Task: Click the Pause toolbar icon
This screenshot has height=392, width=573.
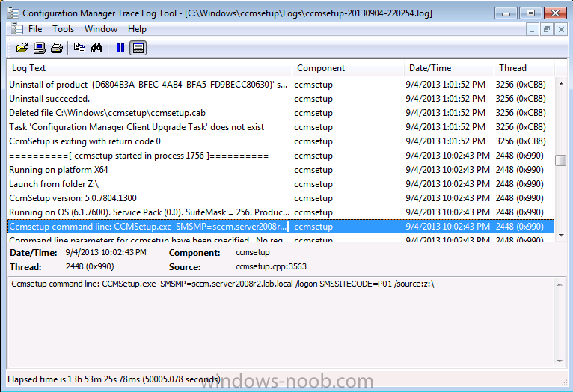Action: tap(120, 48)
